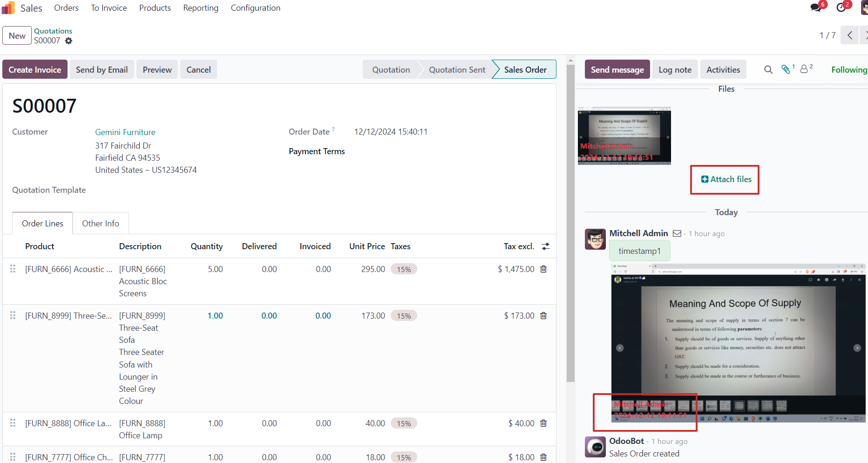Viewport: 868px width, 463px height.
Task: Delete the Office Lamp line
Action: [x=543, y=423]
